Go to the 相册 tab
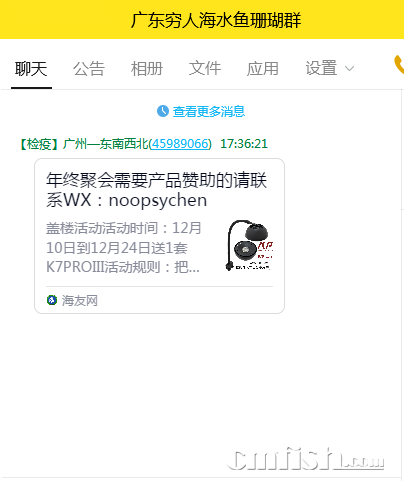 pos(147,69)
